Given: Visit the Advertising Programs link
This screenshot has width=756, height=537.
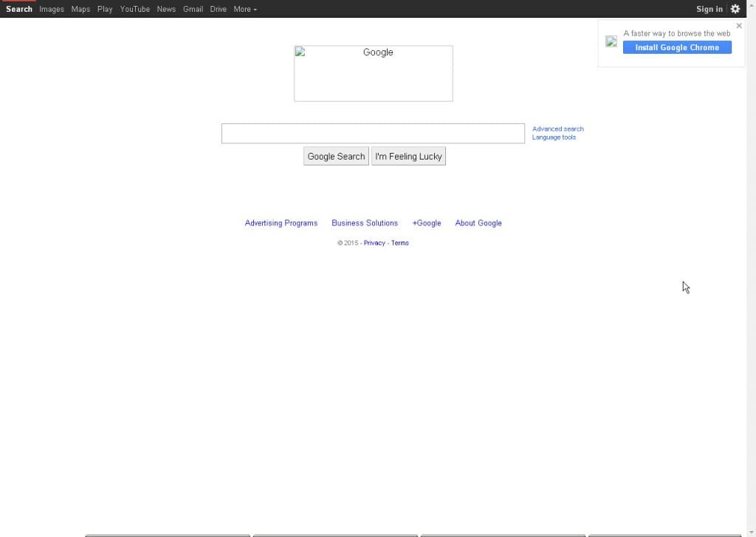Looking at the screenshot, I should [281, 223].
